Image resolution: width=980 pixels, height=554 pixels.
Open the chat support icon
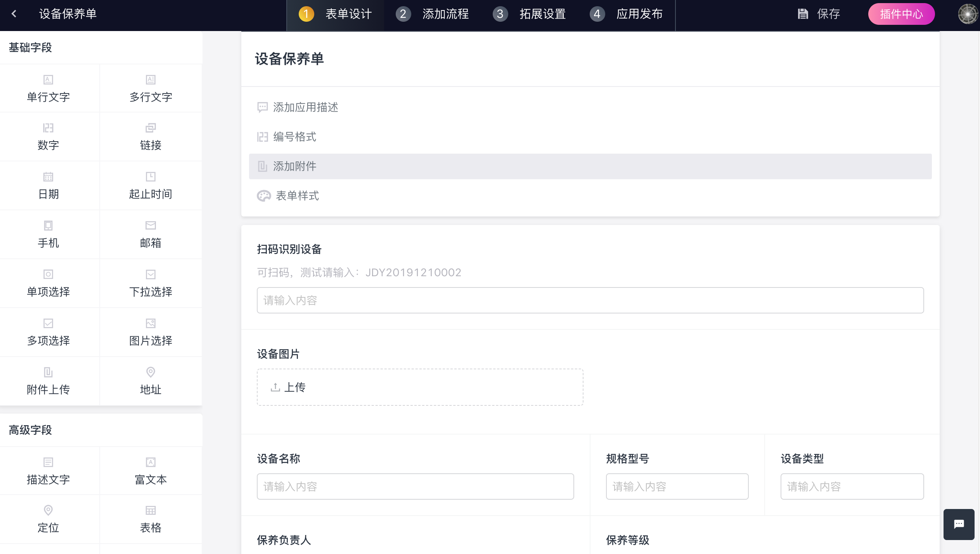[x=959, y=524]
